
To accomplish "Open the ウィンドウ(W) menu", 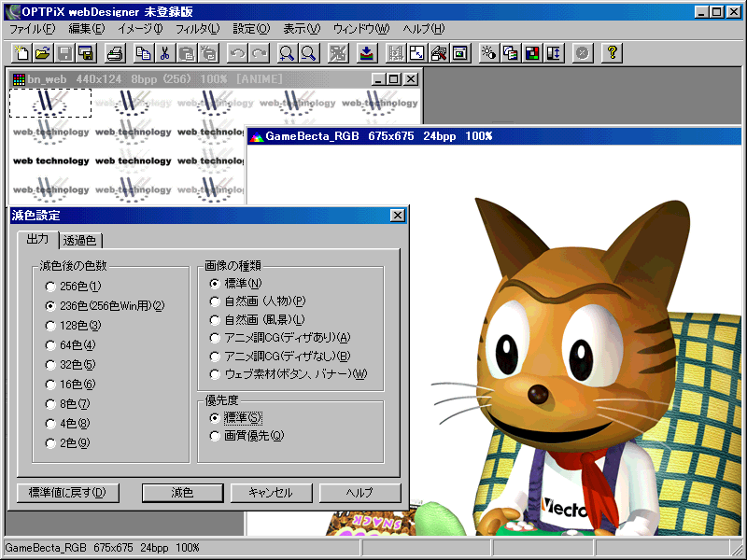I will 361,29.
